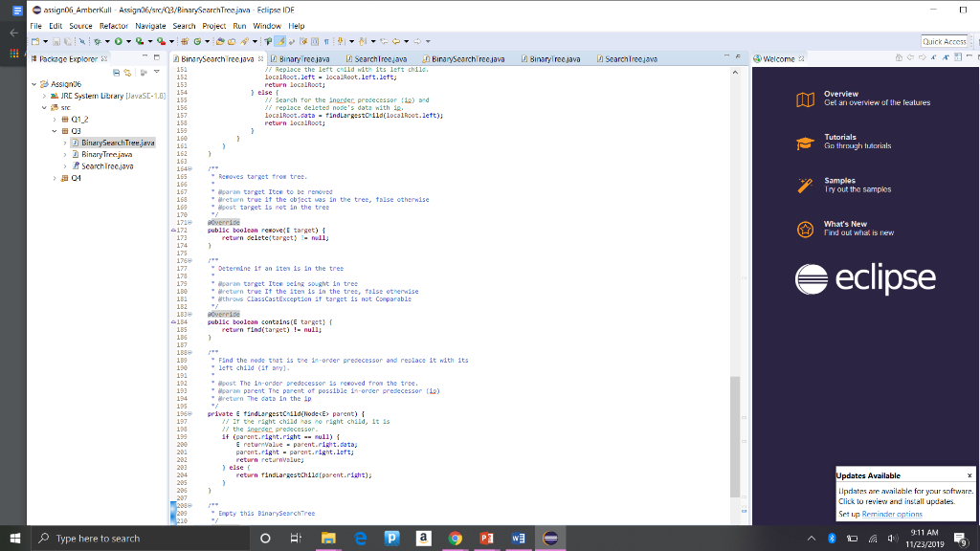Expand the Q1_2 package
The width and height of the screenshot is (980, 551).
(55, 120)
